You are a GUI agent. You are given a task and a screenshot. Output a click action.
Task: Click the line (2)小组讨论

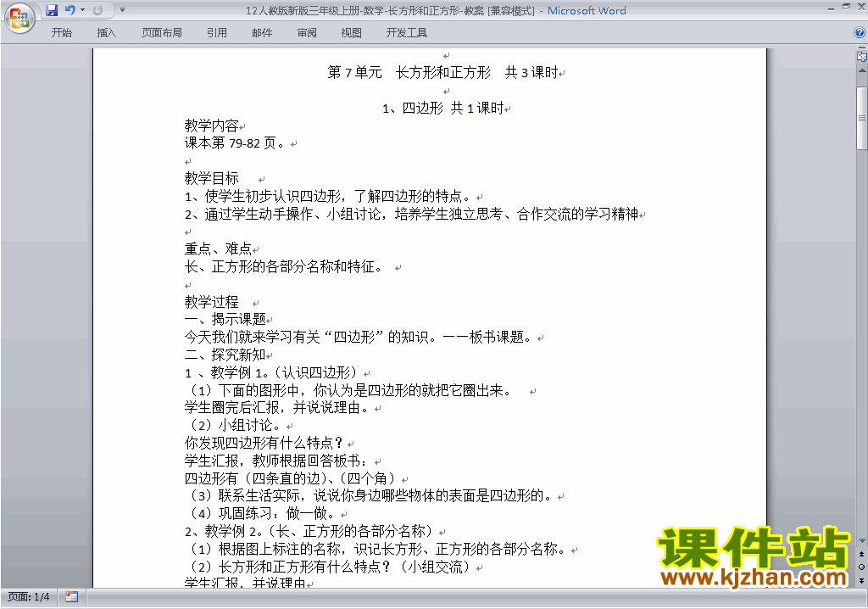[236, 425]
